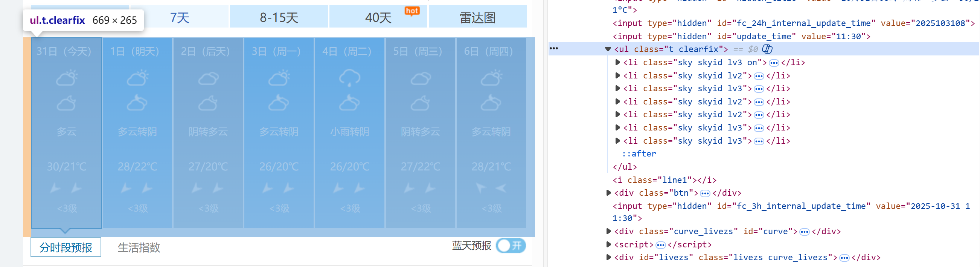Switch to the 生活指数 tab
Viewport: 980px width, 267px height.
[139, 247]
